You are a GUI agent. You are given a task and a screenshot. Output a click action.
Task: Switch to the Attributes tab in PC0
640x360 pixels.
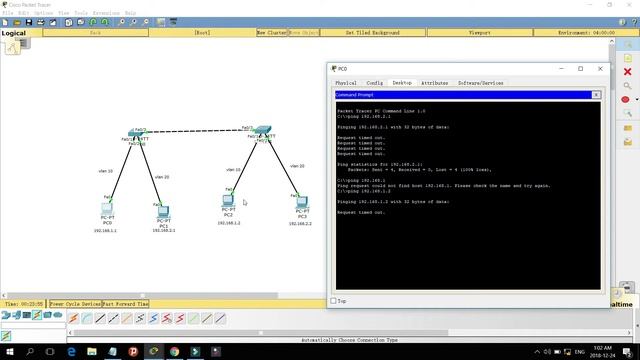(434, 83)
